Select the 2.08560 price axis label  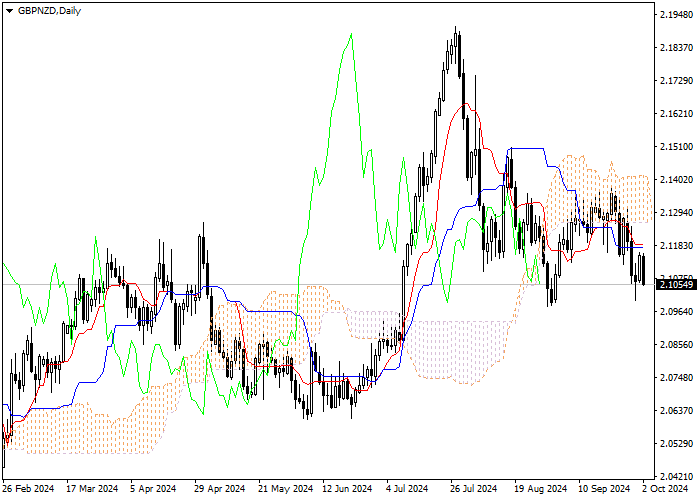676,345
